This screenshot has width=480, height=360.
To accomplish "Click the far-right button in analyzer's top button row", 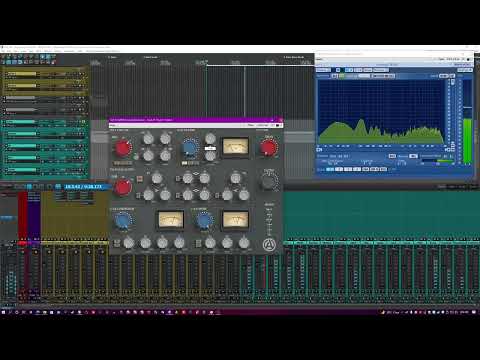I will click(x=465, y=70).
